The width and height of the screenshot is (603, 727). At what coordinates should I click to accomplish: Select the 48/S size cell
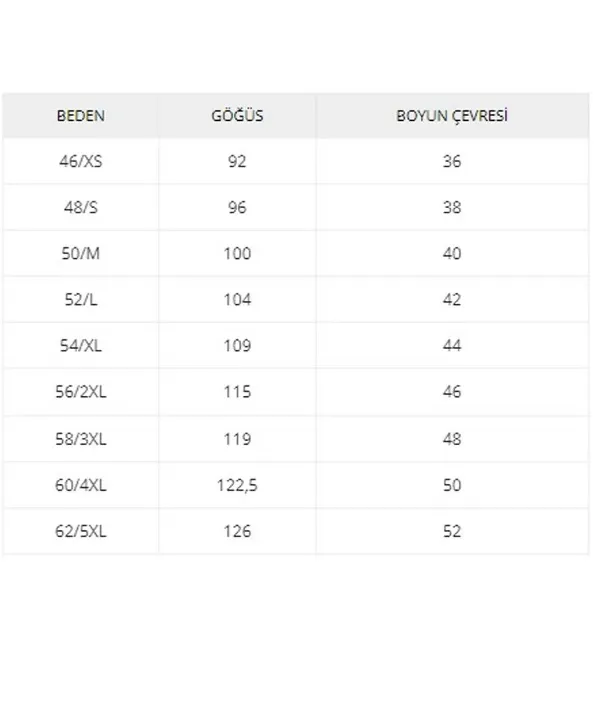coord(81,207)
